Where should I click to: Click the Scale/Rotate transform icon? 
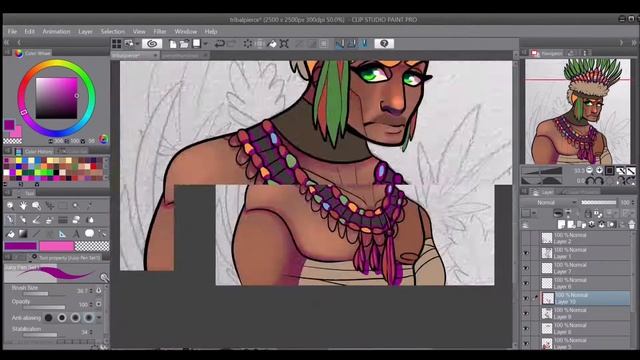[x=284, y=44]
